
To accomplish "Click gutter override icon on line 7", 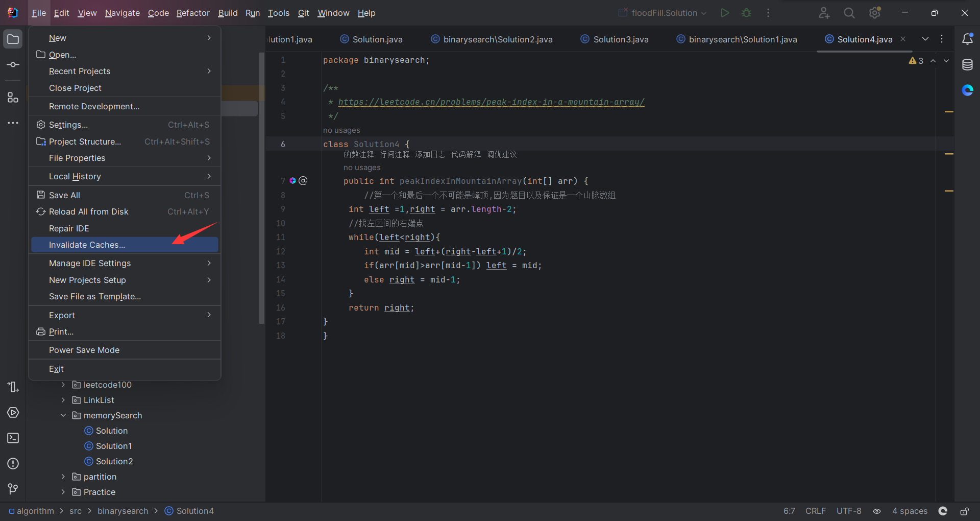I will tap(292, 181).
